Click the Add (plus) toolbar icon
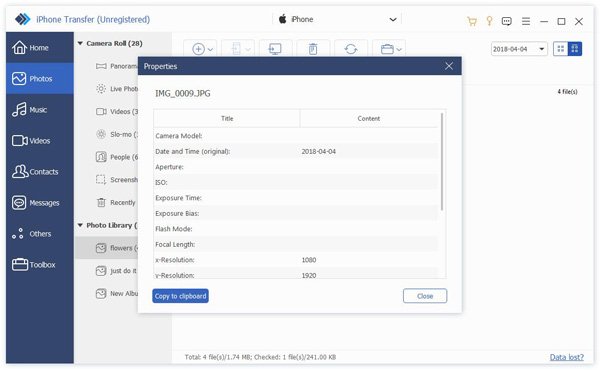The width and height of the screenshot is (600, 370). click(198, 49)
